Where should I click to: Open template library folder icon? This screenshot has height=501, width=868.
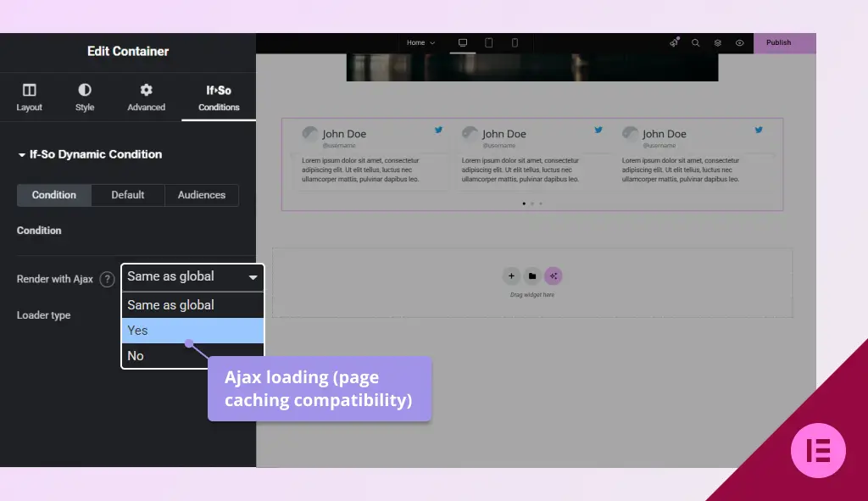pyautogui.click(x=532, y=276)
